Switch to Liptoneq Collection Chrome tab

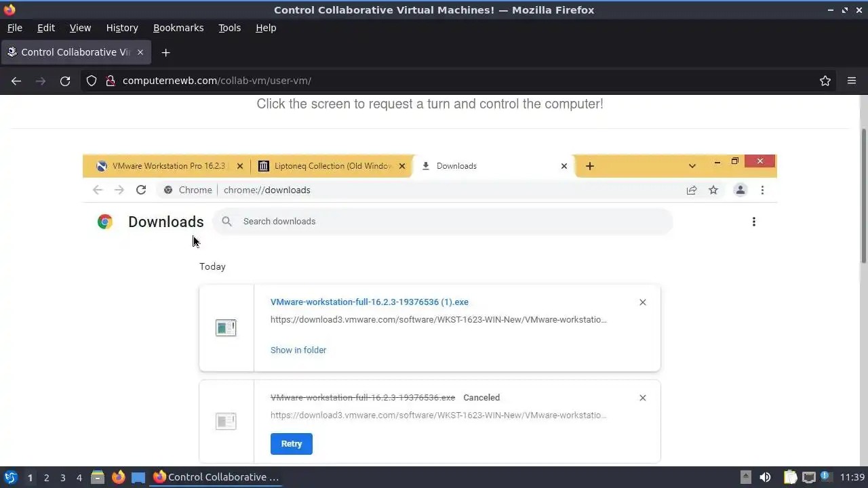331,166
